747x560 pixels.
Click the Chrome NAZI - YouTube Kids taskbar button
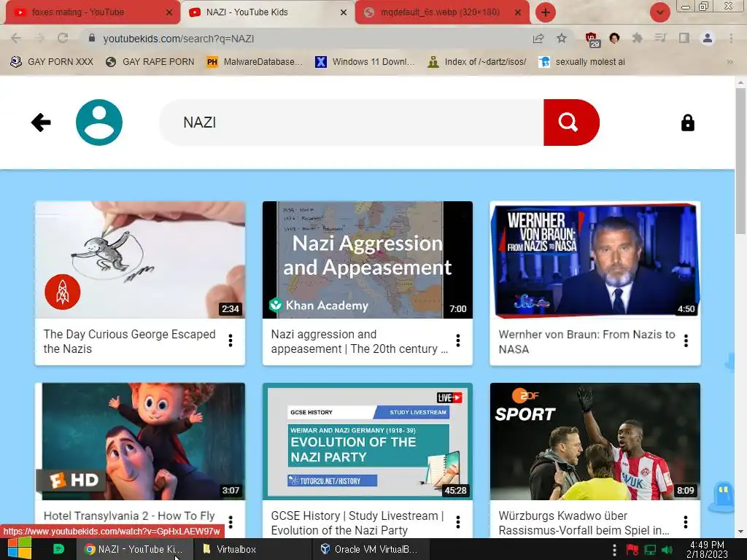click(x=135, y=549)
